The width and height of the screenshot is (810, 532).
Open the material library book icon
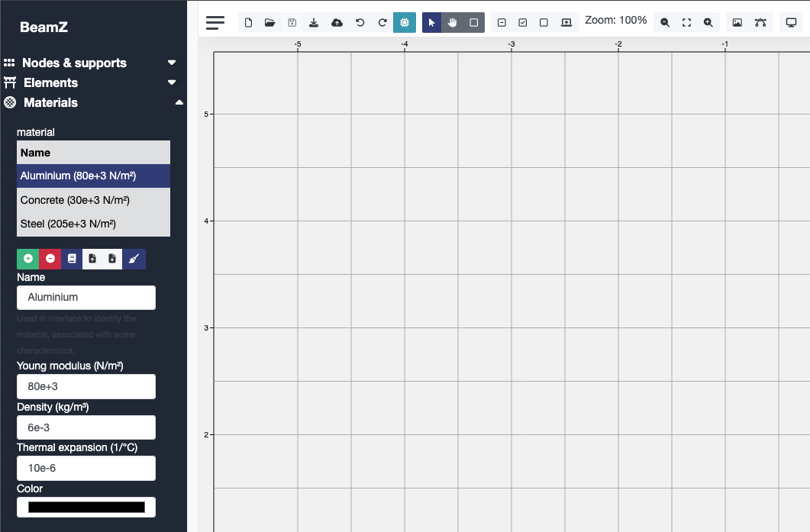(x=72, y=259)
